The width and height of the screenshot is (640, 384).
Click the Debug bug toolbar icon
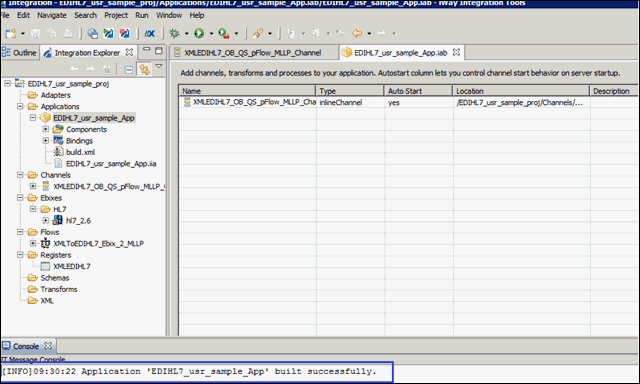pyautogui.click(x=175, y=33)
